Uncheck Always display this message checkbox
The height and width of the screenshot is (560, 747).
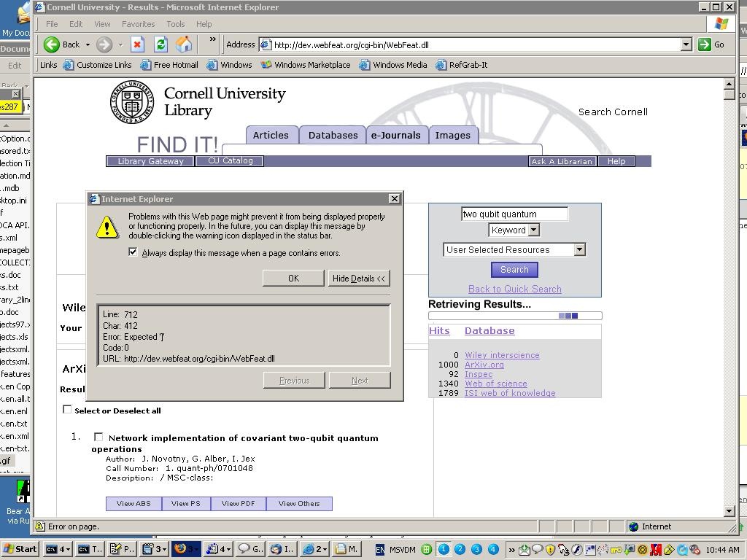tap(133, 252)
